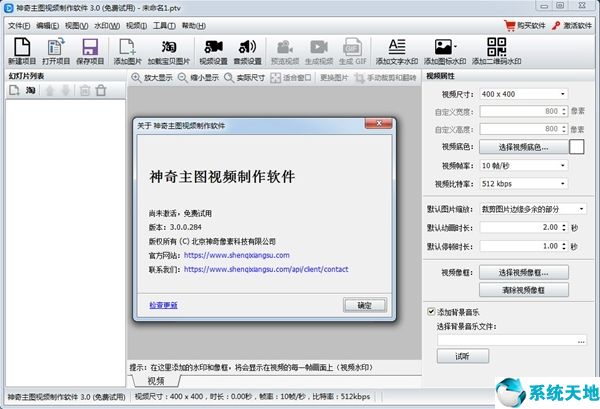Adjust the 默认停帧时长 1.00 stepper

pyautogui.click(x=564, y=246)
